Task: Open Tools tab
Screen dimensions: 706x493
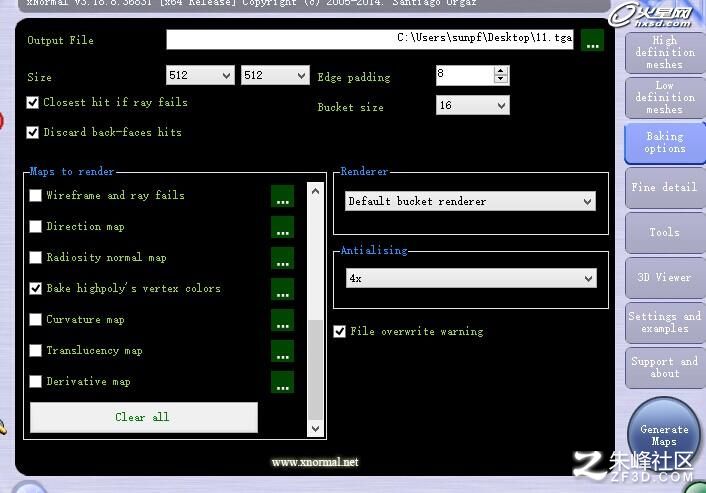Action: (665, 233)
